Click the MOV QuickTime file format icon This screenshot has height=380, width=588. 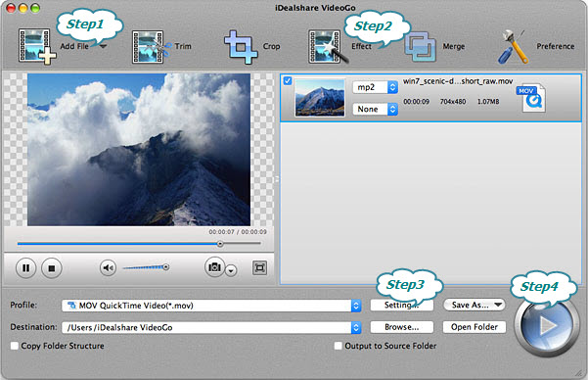531,98
